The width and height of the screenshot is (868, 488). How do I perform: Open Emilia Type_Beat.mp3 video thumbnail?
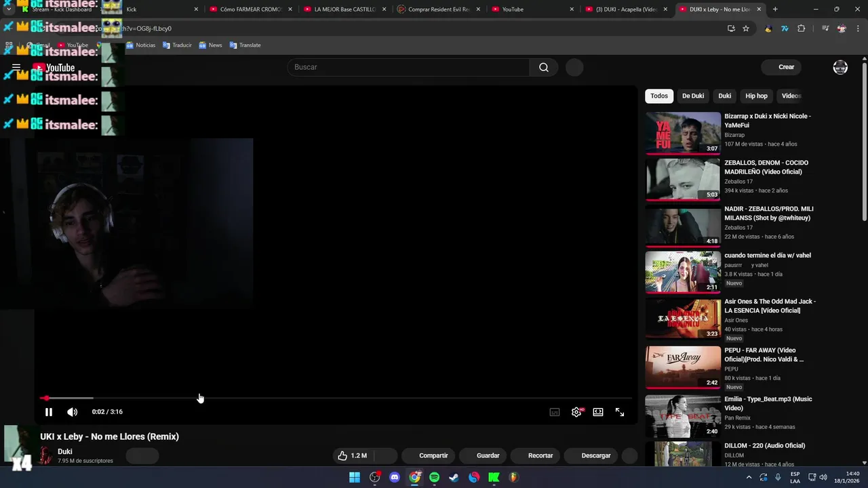pos(683,416)
